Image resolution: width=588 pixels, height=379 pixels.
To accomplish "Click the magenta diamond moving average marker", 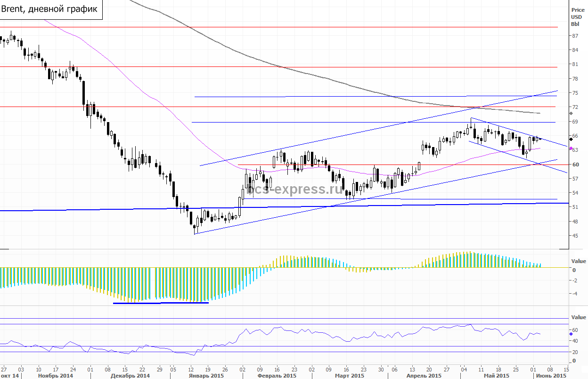I will 571,148.
